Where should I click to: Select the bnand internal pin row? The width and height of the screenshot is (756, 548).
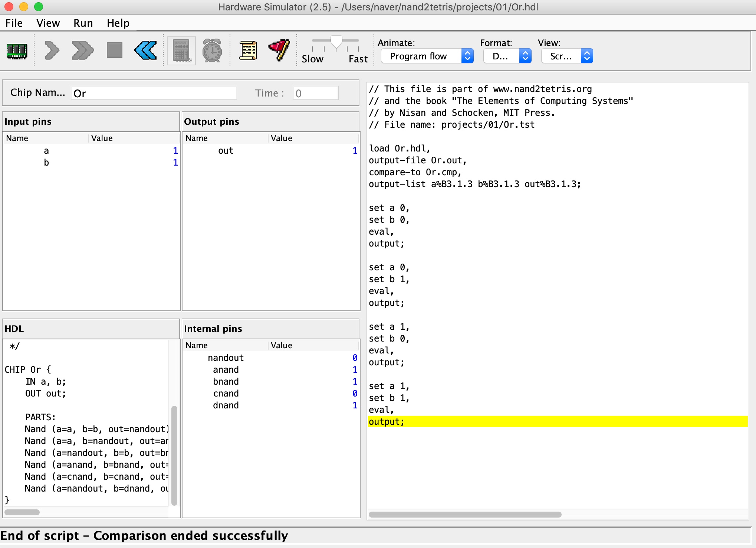(x=271, y=381)
